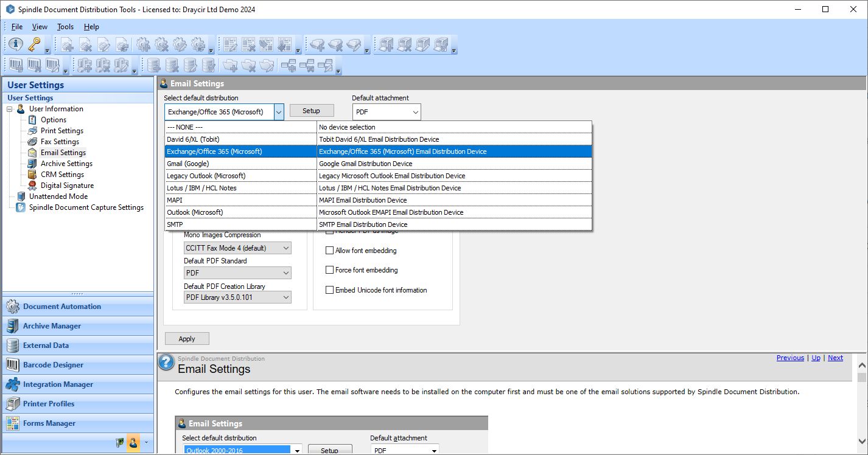Choose Gmail (Google) from the distribution list

coord(378,164)
